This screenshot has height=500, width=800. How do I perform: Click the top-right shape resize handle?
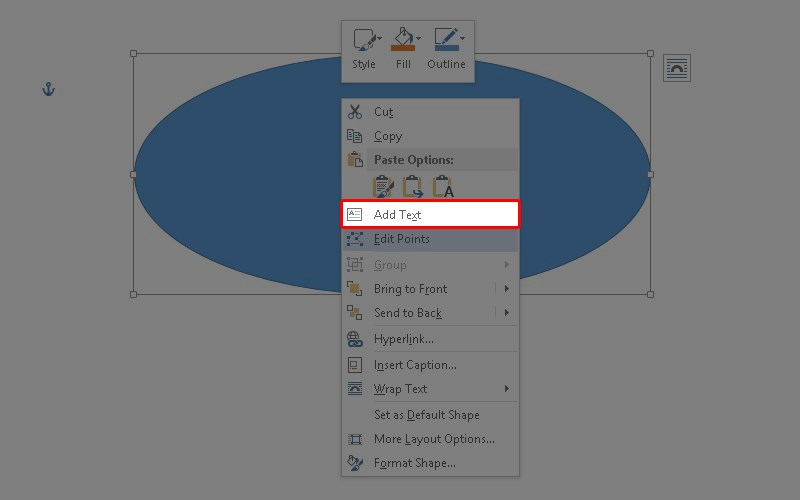[x=650, y=54]
